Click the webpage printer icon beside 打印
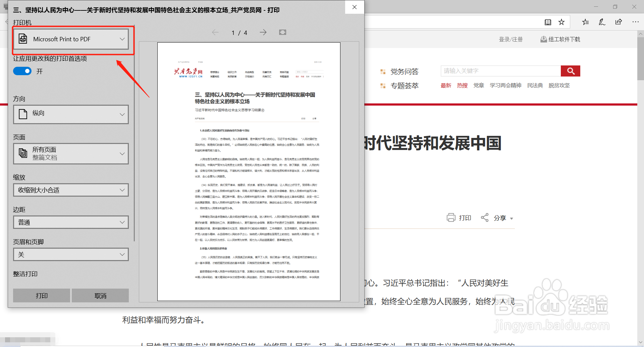 click(451, 218)
